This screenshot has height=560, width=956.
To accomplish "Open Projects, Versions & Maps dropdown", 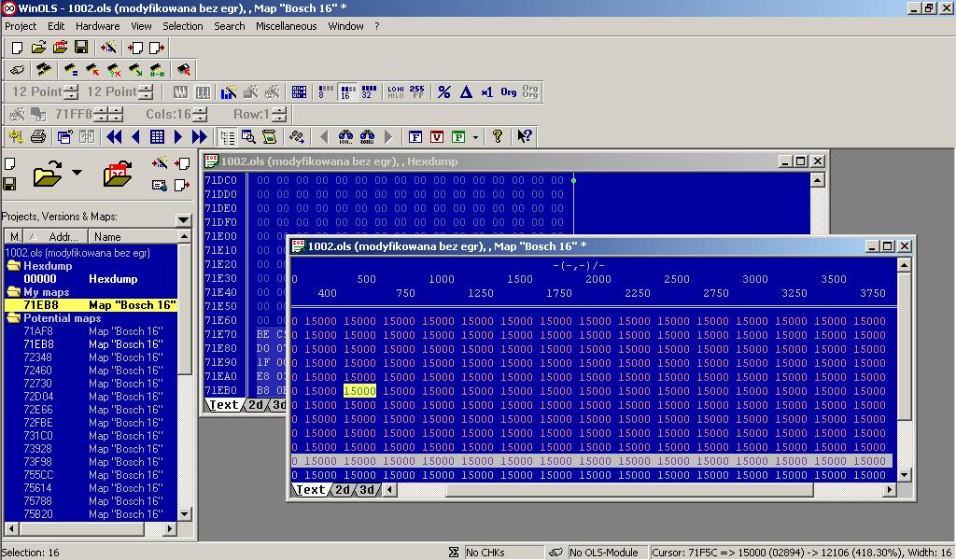I will (183, 219).
